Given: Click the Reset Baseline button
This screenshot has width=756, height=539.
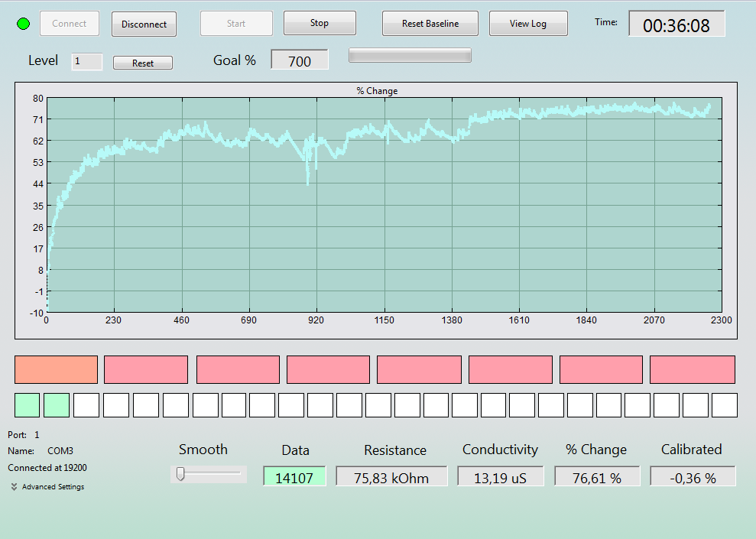Looking at the screenshot, I should pyautogui.click(x=430, y=24).
